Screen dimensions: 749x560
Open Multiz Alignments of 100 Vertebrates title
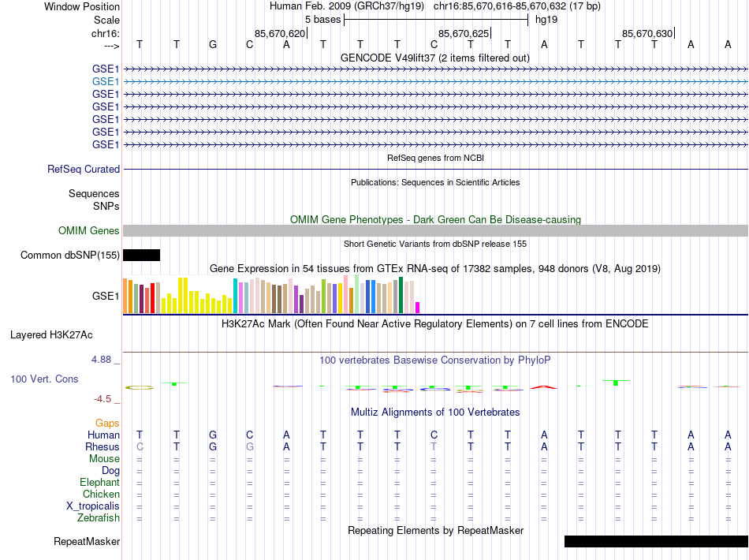(435, 412)
